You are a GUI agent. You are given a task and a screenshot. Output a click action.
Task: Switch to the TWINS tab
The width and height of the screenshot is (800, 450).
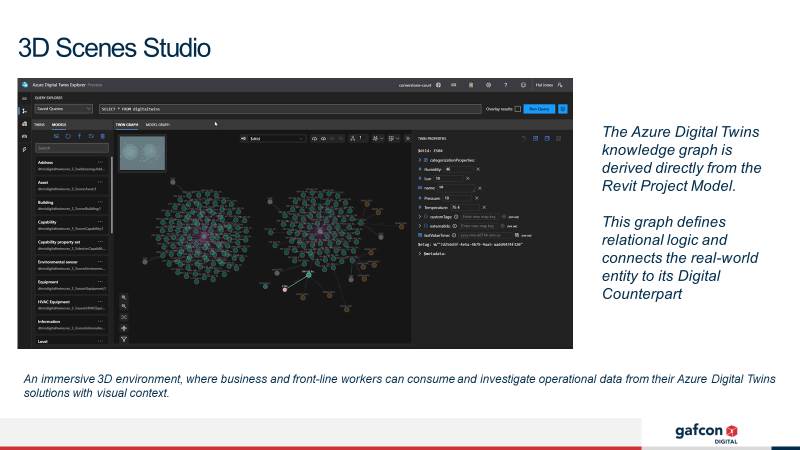(x=39, y=124)
